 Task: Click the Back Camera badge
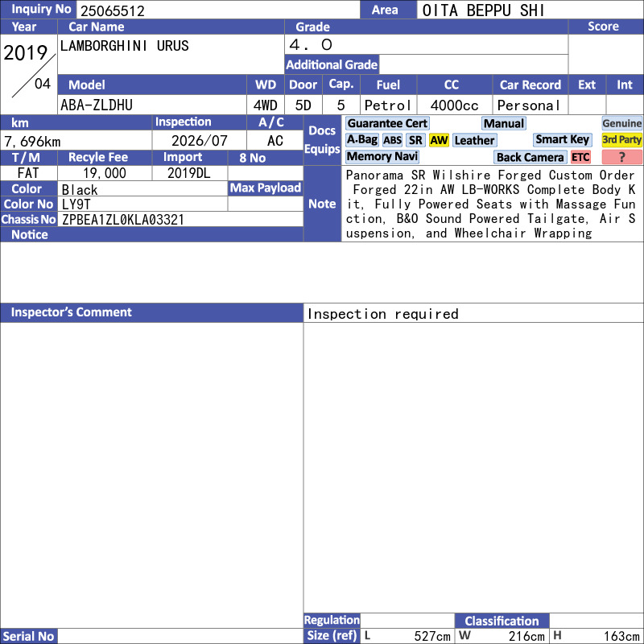(530, 157)
